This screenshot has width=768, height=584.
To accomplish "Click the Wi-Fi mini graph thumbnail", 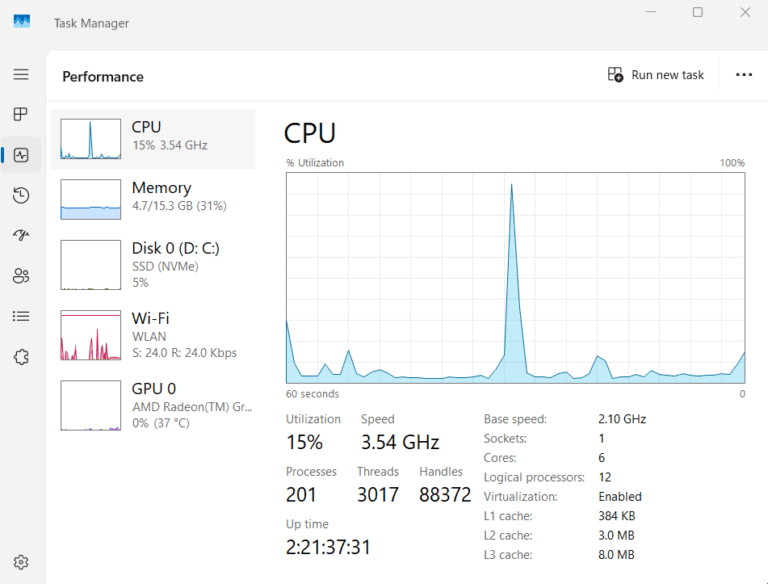I will (x=90, y=335).
